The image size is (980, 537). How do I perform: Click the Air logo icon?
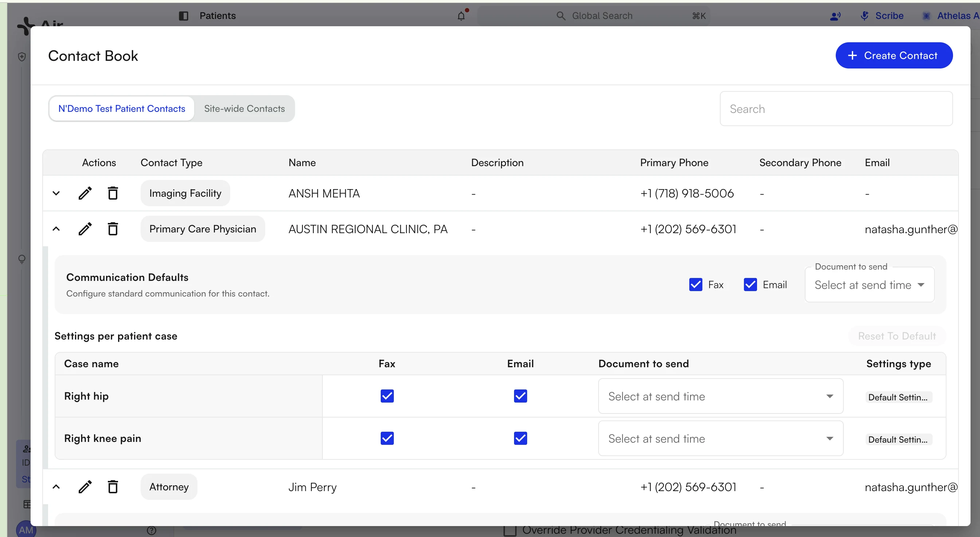[x=25, y=26]
